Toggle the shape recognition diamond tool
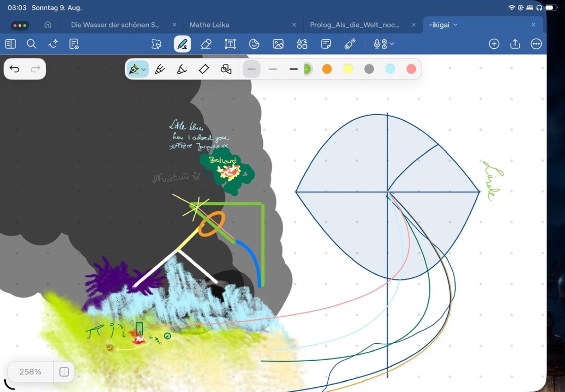Screen dimensions: 565x392 click(204, 69)
